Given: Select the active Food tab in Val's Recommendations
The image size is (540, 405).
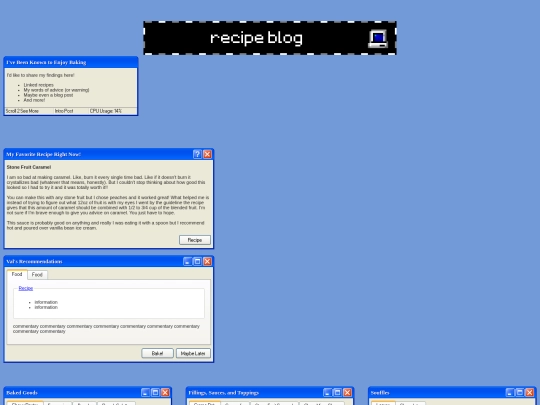Looking at the screenshot, I should click(17, 274).
